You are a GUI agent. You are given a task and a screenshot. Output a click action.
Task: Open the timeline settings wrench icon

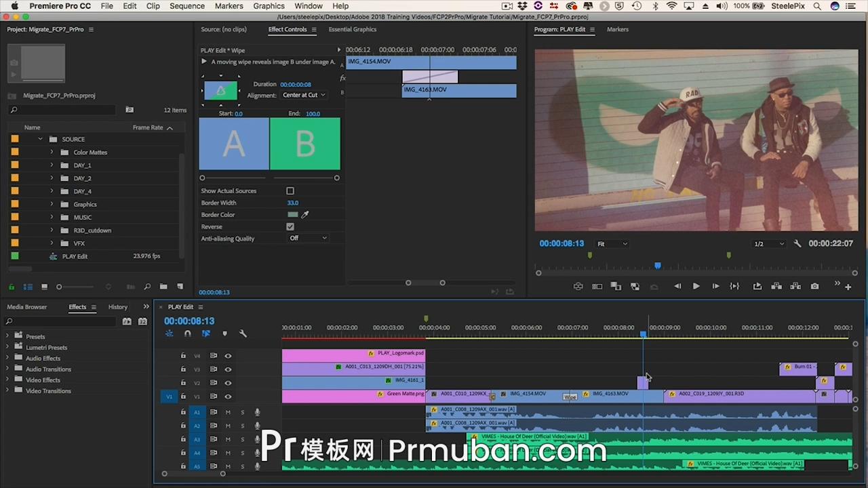click(243, 333)
